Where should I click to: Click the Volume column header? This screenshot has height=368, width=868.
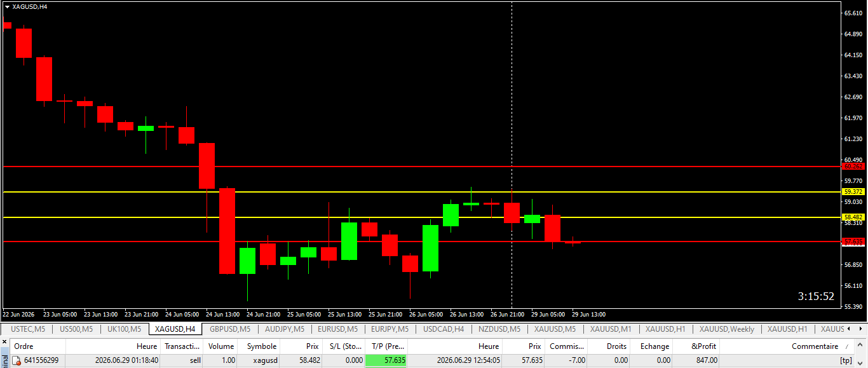coord(221,346)
